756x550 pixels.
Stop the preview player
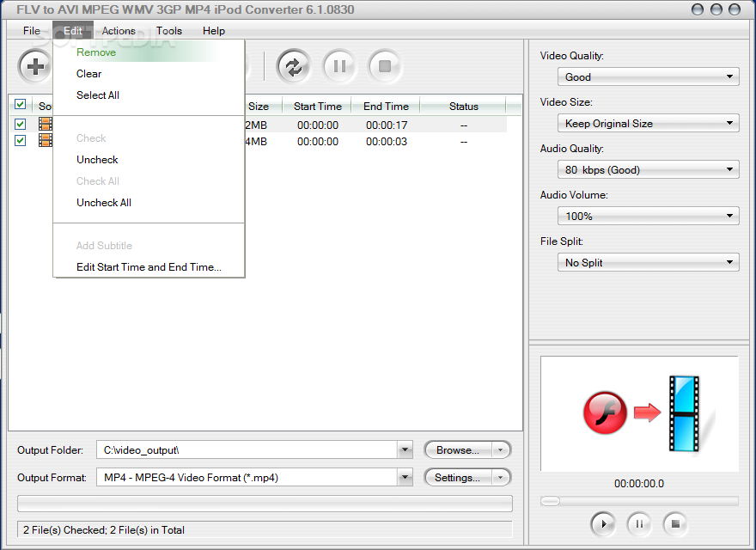coord(675,524)
